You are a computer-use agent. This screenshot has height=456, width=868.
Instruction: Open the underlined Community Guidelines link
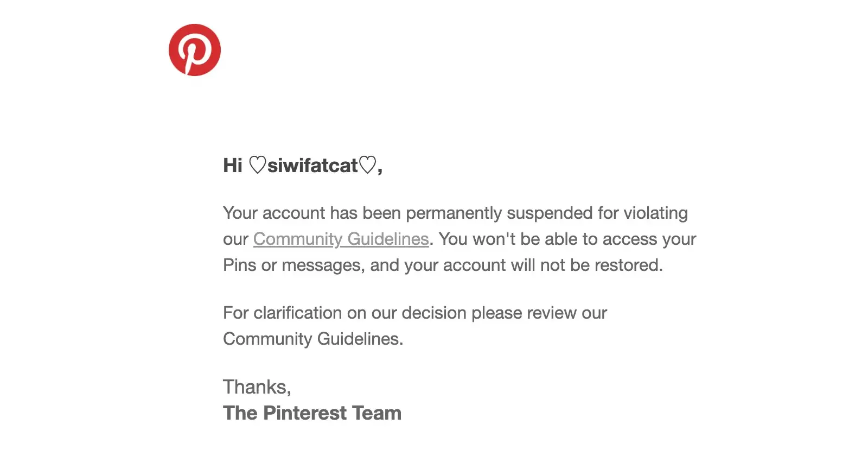341,239
